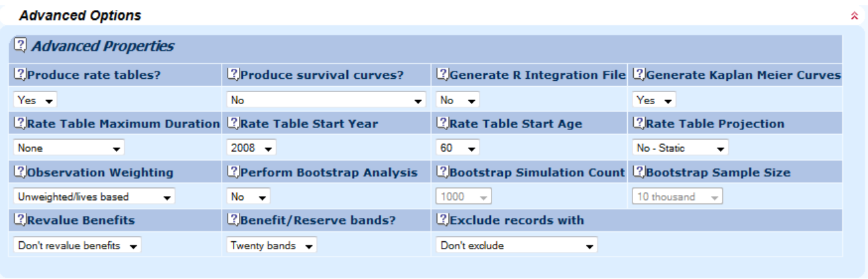Click help icon for Perform Bootstrap Analysis

click(x=233, y=173)
